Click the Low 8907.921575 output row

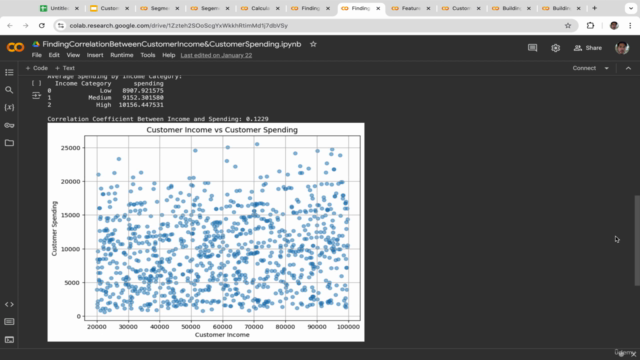(105, 91)
